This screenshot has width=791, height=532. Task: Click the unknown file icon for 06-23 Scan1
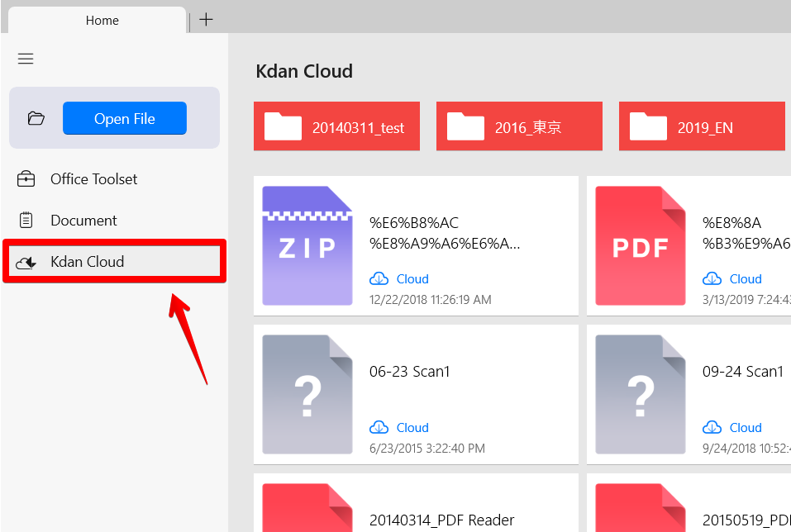307,394
